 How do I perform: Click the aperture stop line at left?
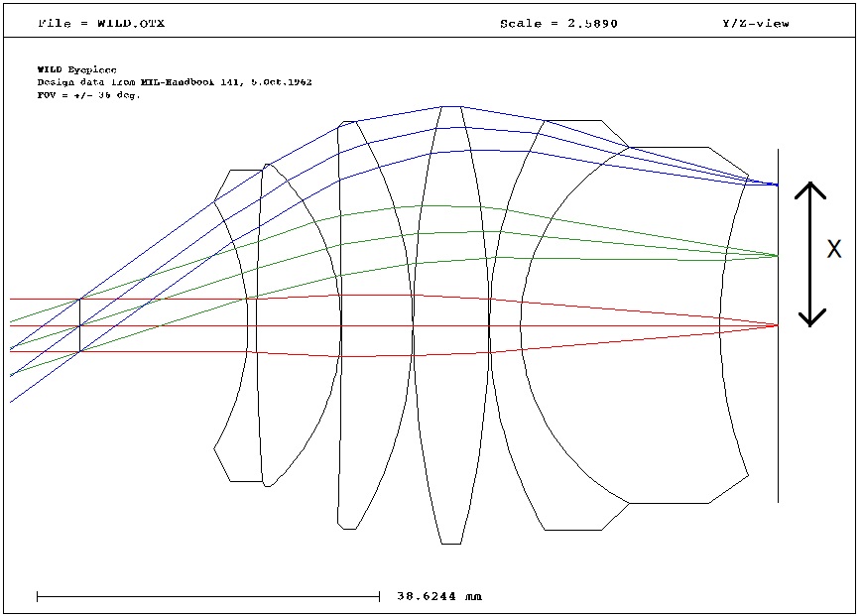click(79, 325)
